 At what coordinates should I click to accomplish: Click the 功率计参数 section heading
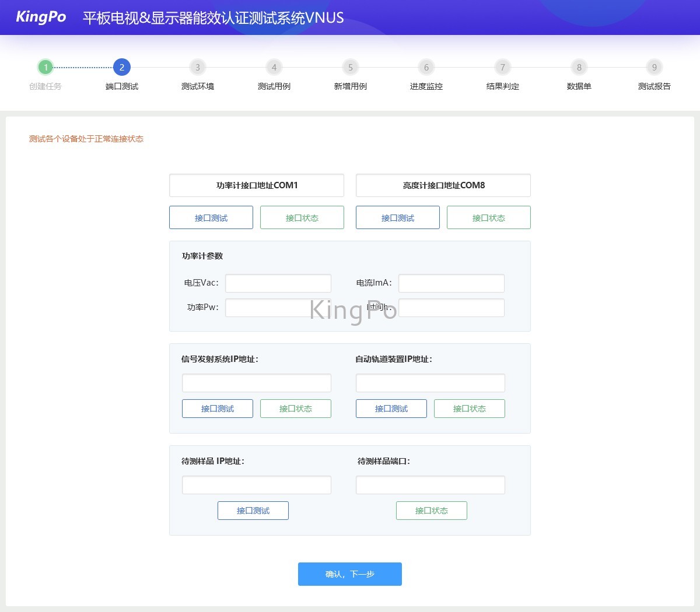point(202,256)
